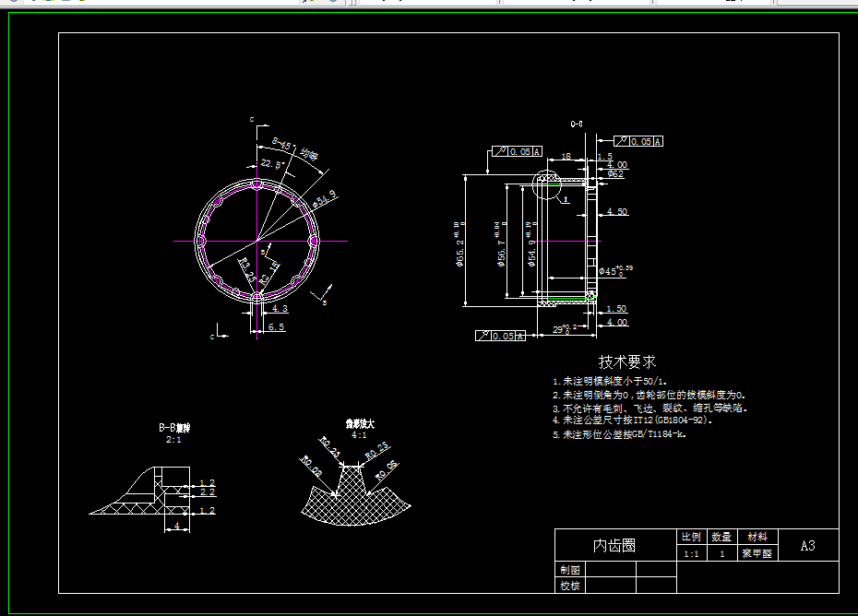Click the material value "聚甲醛"
Screen dimensions: 858x616
coord(757,553)
